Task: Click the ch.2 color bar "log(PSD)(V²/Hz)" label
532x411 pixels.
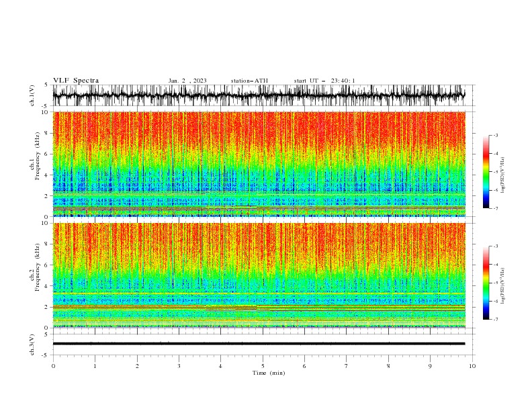Action: [x=502, y=286]
